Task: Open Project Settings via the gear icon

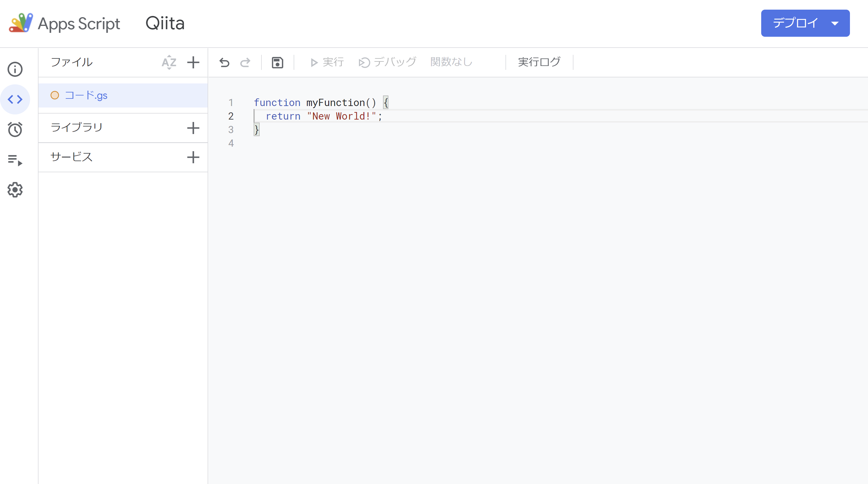Action: point(15,189)
